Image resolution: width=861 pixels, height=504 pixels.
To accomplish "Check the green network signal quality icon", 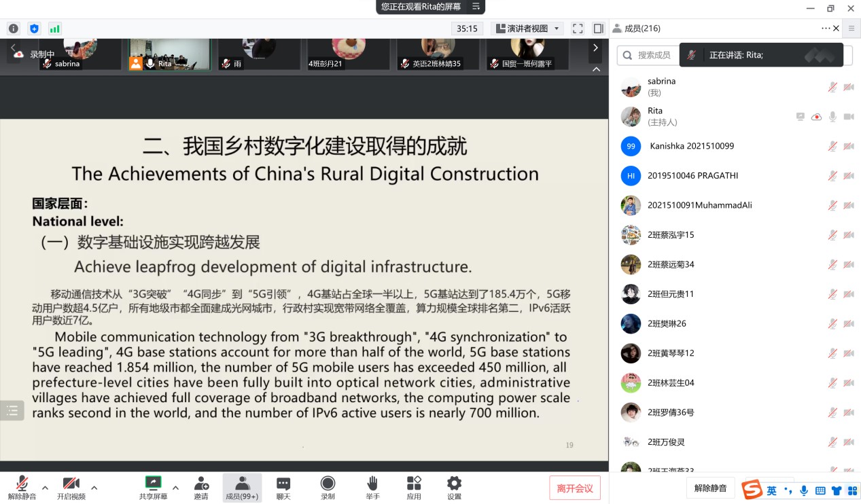I will pos(55,29).
